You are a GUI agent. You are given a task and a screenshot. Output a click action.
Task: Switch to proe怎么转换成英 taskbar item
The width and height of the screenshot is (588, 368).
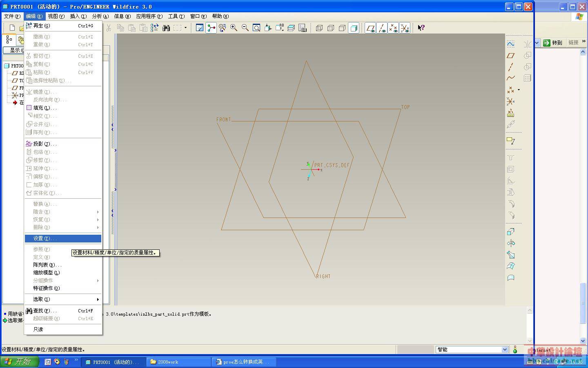pyautogui.click(x=244, y=362)
